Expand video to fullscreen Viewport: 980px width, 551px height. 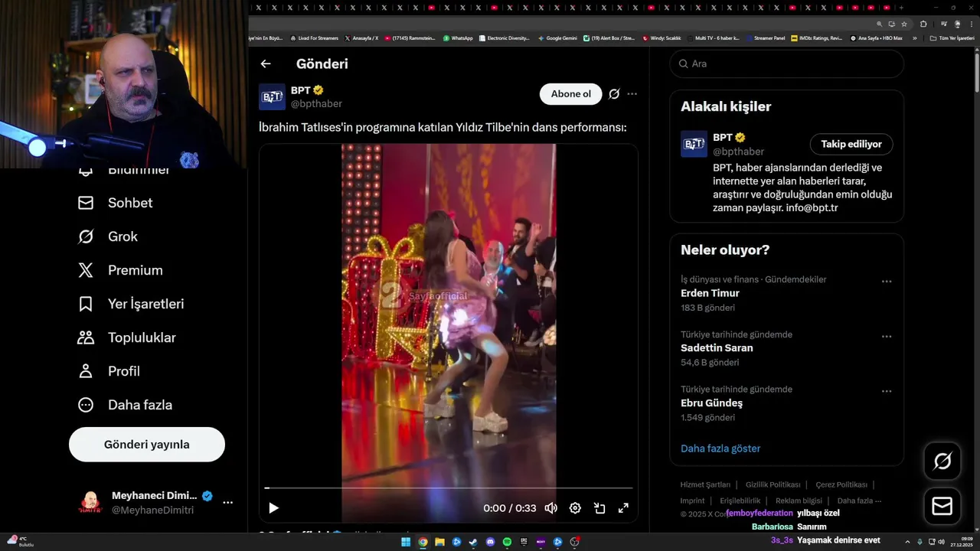[x=623, y=508]
